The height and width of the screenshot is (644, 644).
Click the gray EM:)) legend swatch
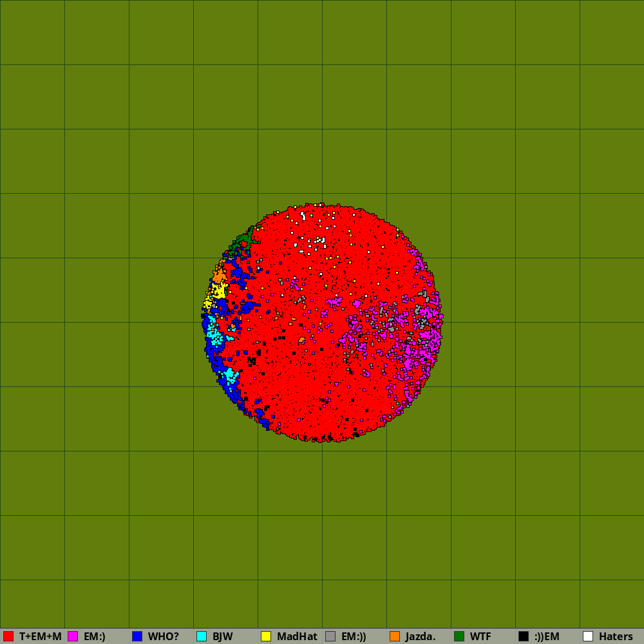[x=330, y=636]
